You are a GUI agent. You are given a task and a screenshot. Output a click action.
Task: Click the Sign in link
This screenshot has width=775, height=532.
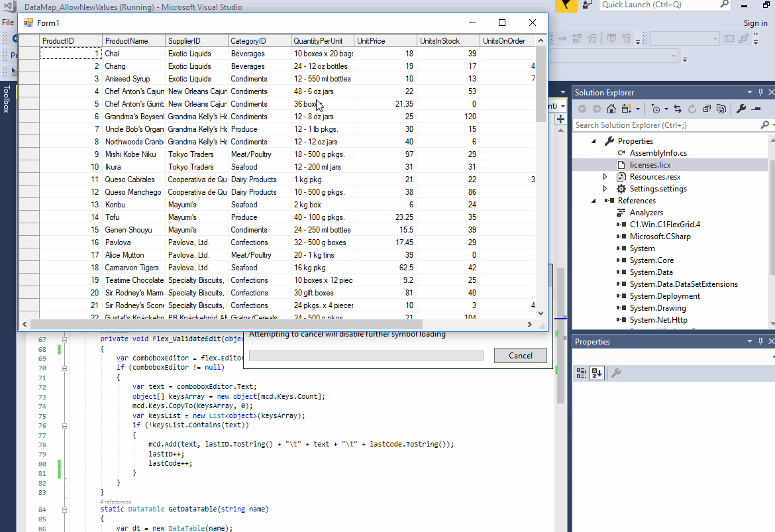pos(755,23)
